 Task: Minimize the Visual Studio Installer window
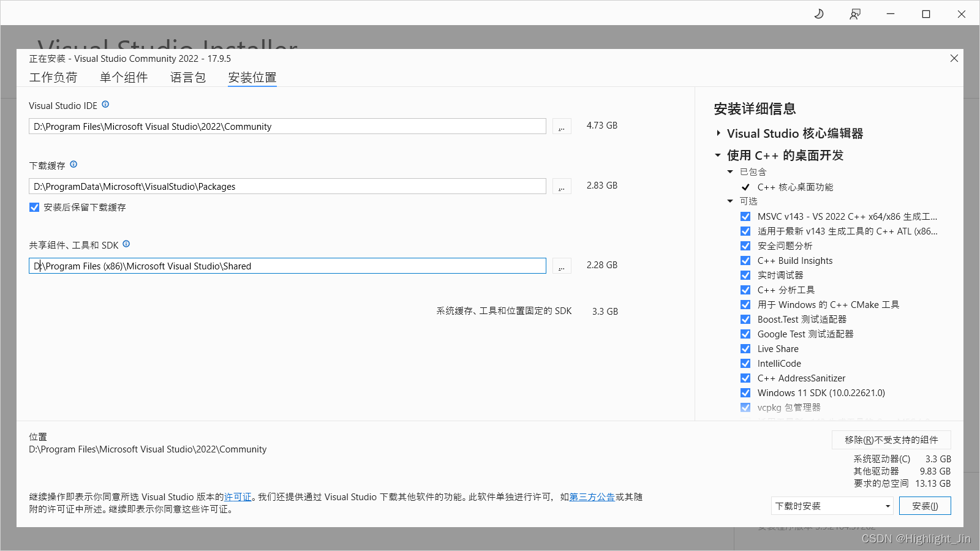point(891,13)
